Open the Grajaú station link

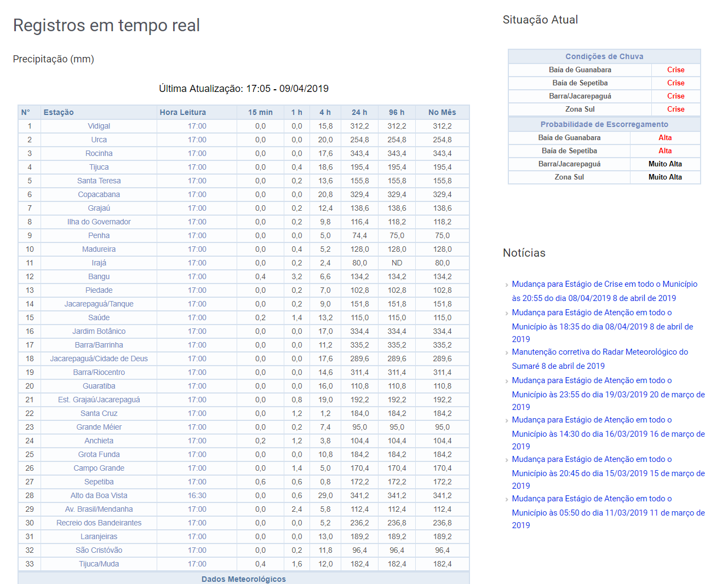99,208
